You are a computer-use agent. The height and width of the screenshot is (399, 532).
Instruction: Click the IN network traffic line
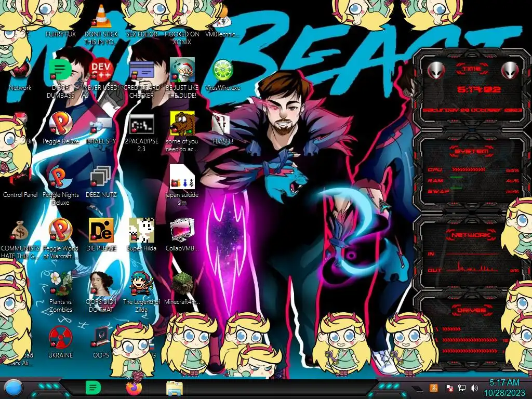click(x=472, y=254)
